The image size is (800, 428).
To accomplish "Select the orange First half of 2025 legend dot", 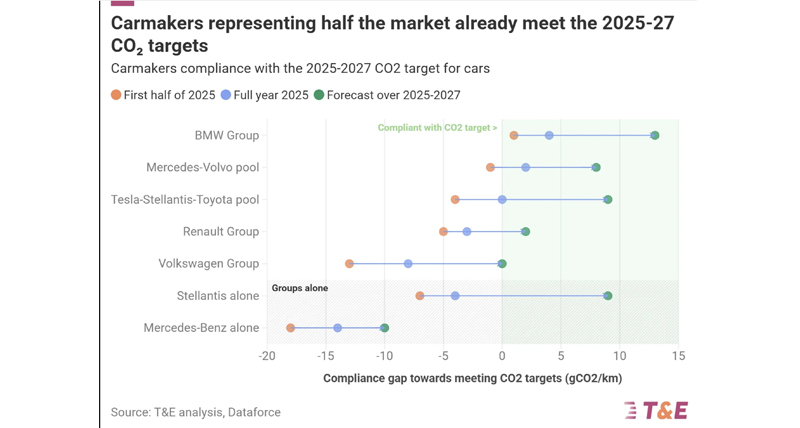I will 116,95.
